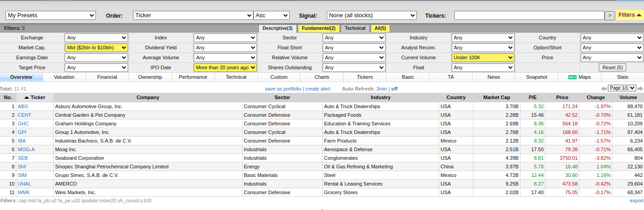Click the NEW badge on Maps tab

(x=572, y=77)
